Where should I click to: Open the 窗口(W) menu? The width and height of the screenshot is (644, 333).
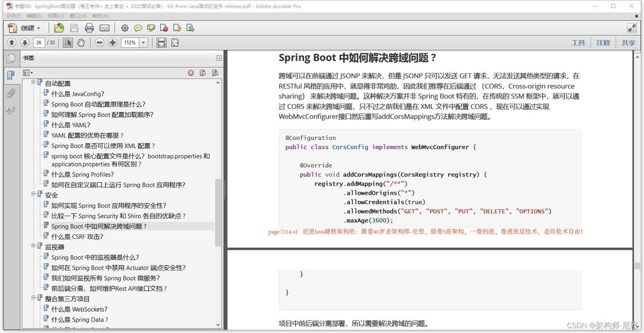click(78, 16)
